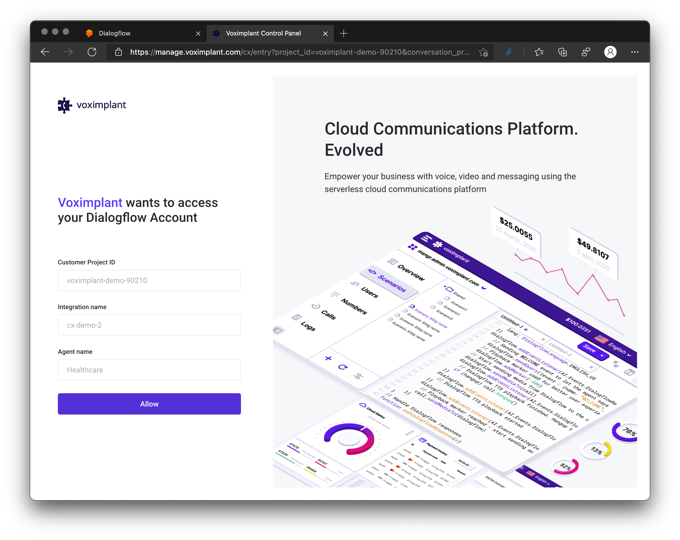The height and width of the screenshot is (540, 680).
Task: Click the URL address bar
Action: point(299,52)
